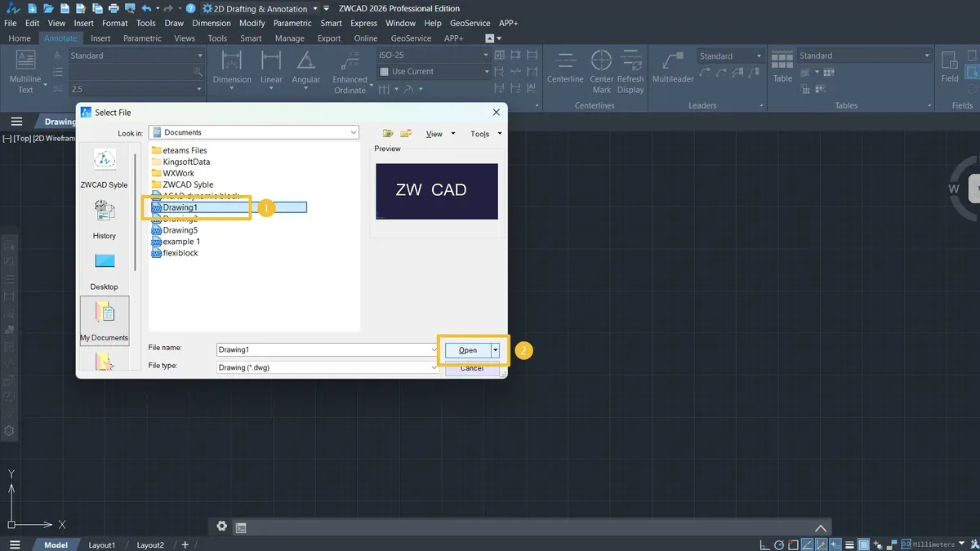
Task: Click the Table tool in ribbon
Action: (x=782, y=68)
